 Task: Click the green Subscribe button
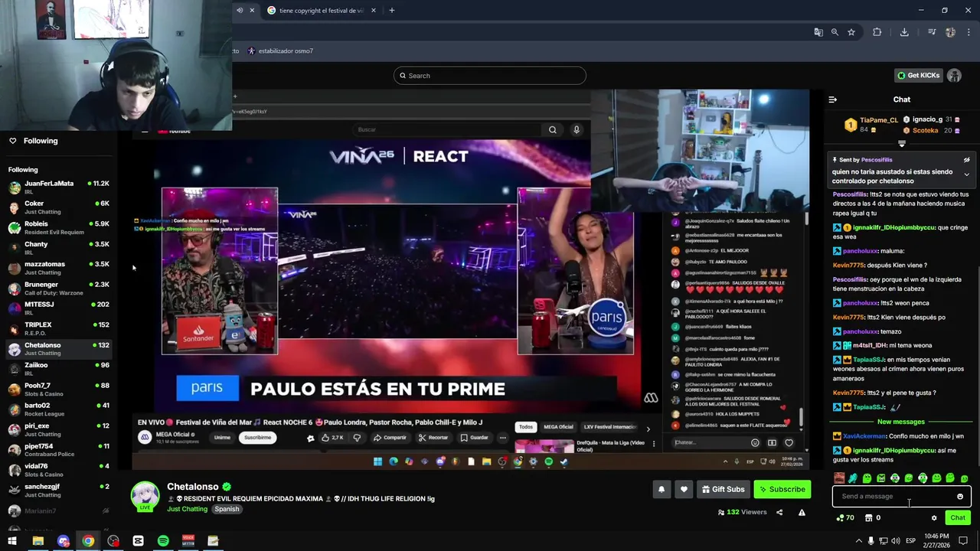(782, 490)
